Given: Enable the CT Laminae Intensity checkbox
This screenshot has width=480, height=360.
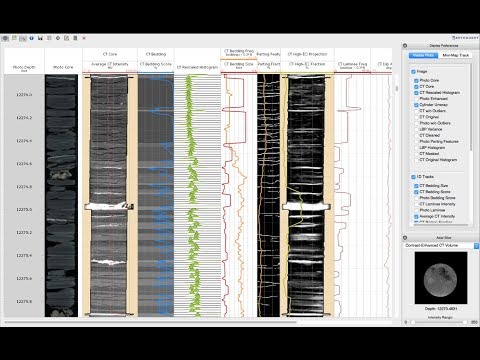Looking at the screenshot, I should click(x=416, y=204).
